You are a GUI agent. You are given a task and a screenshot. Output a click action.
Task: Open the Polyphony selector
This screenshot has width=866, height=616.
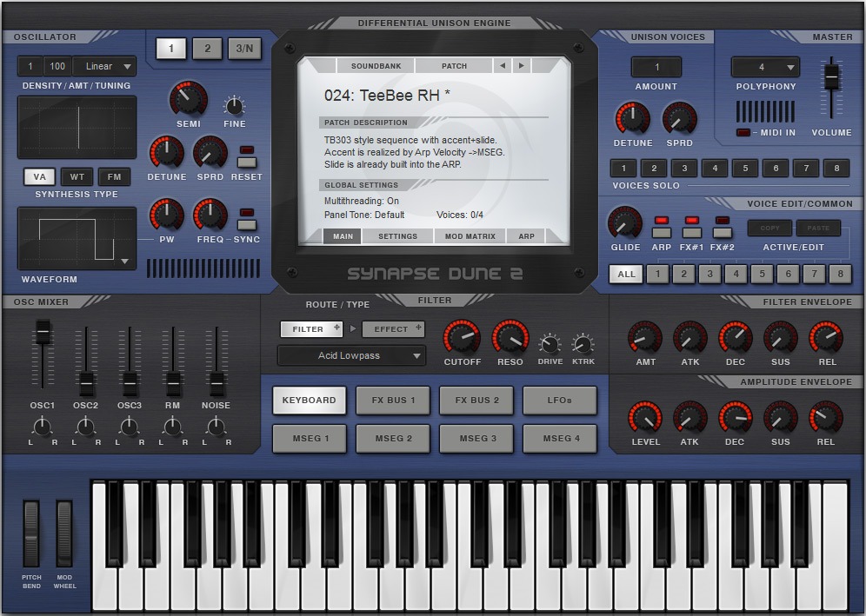[764, 67]
